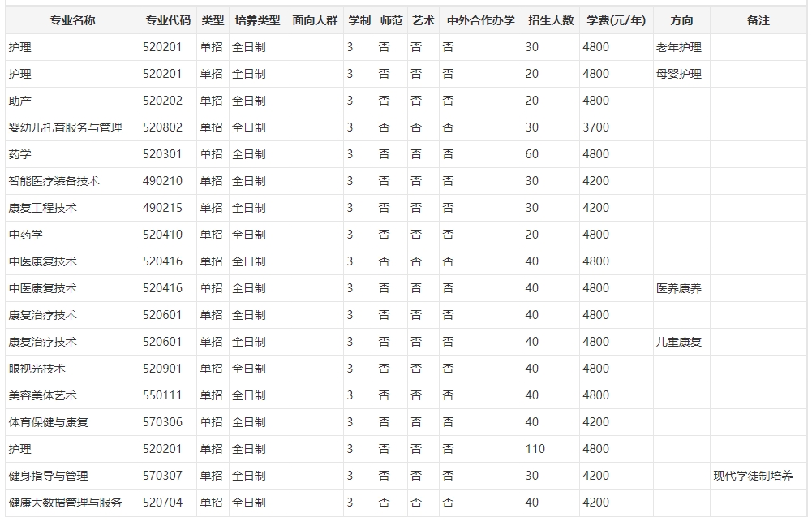The height and width of the screenshot is (522, 812).
Task: Select the 专业代码 column header
Action: tap(168, 20)
